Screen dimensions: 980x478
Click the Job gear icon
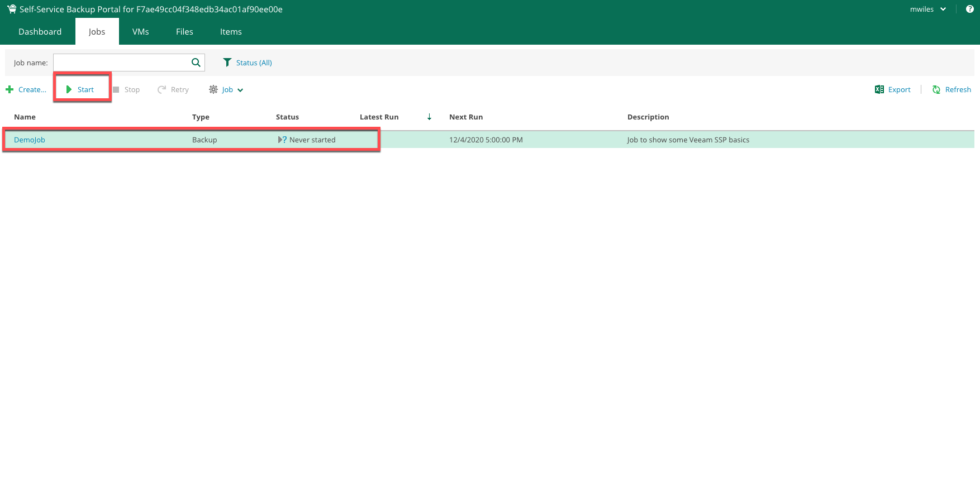(213, 89)
